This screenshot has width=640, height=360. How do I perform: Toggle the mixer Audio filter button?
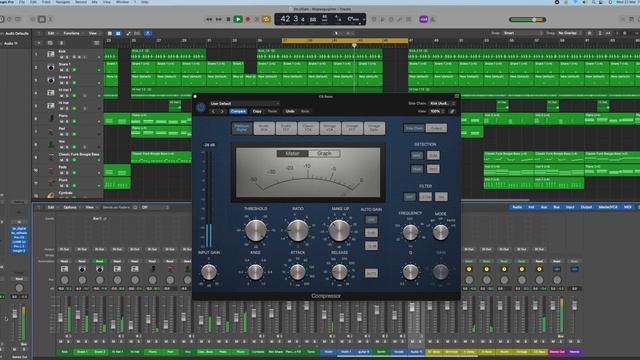point(517,207)
